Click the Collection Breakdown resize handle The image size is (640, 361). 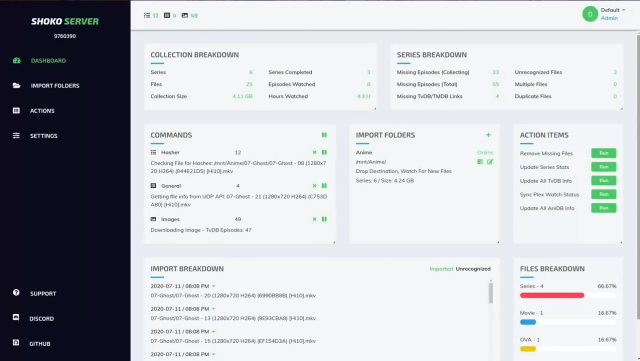[x=375, y=108]
